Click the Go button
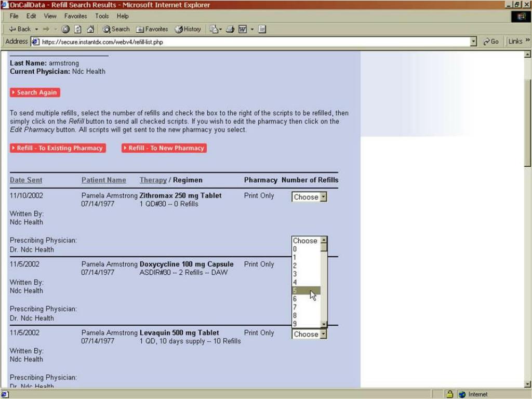 click(x=491, y=42)
